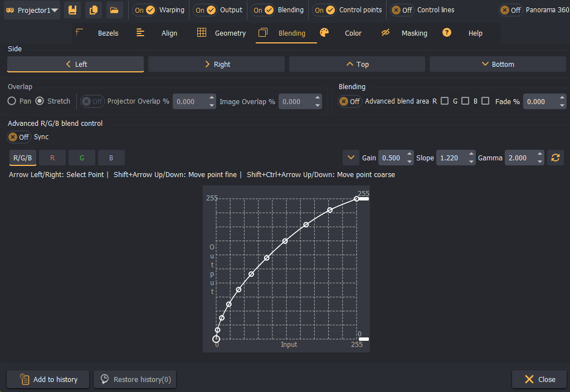This screenshot has width=570, height=392.
Task: Enable Panorama 360 toggle
Action: click(511, 10)
